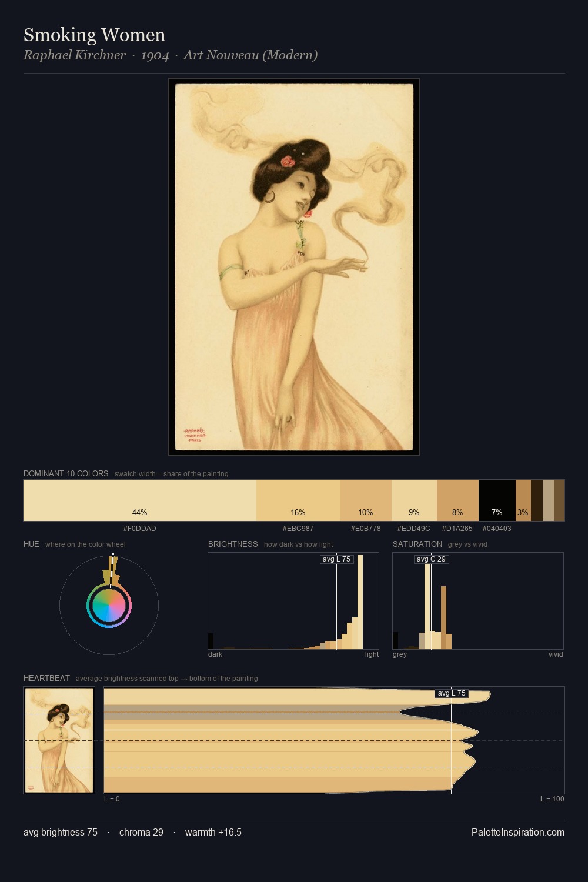This screenshot has width=588, height=882.
Task: Click the heartbeat avg L 75 label
Action: tap(452, 693)
